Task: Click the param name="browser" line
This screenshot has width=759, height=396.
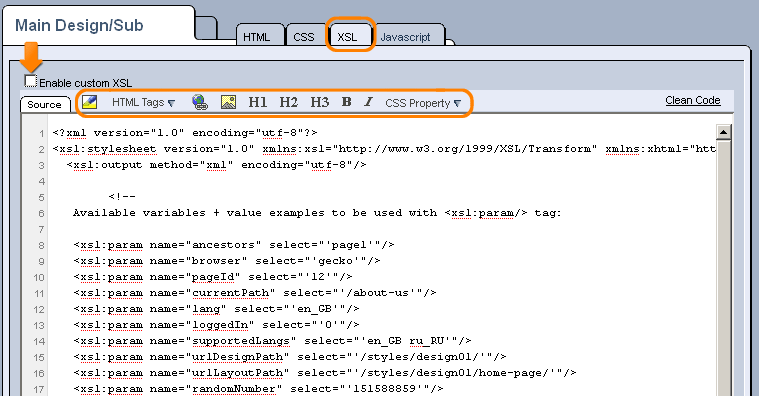Action: point(227,260)
